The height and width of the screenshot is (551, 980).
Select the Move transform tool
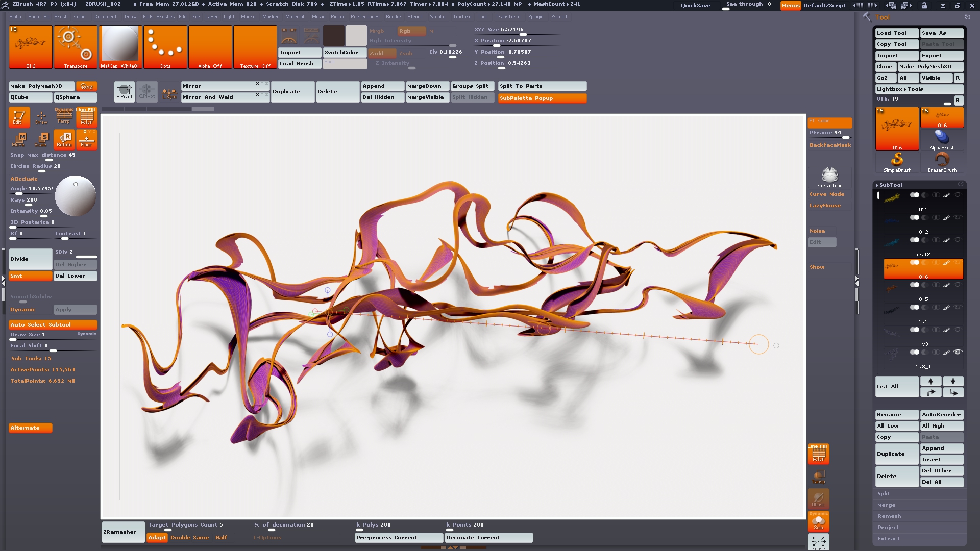tap(19, 139)
